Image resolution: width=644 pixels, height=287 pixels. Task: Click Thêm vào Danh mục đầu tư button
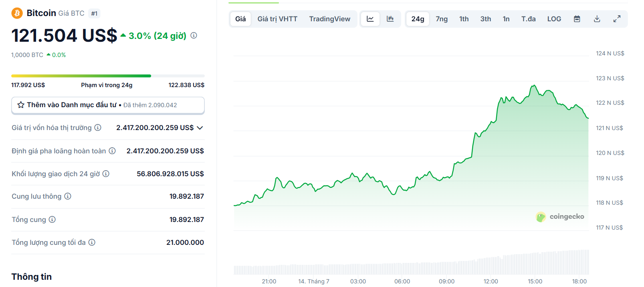coord(108,105)
